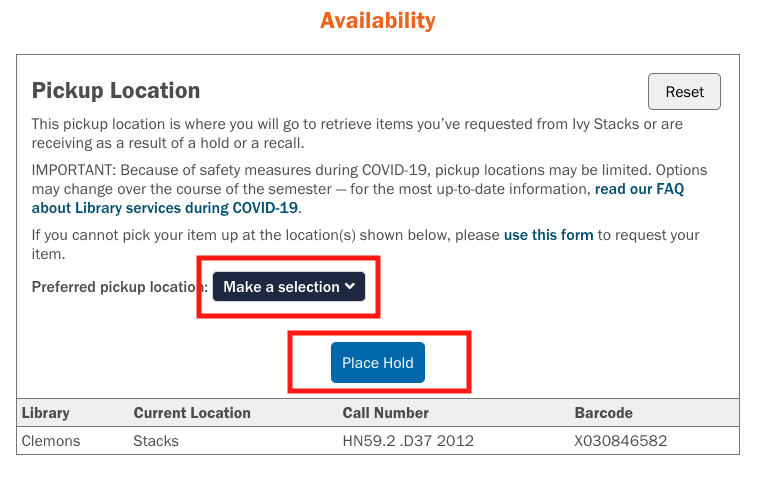The image size is (759, 480).
Task: Open the Make a selection dropdown
Action: tap(289, 287)
